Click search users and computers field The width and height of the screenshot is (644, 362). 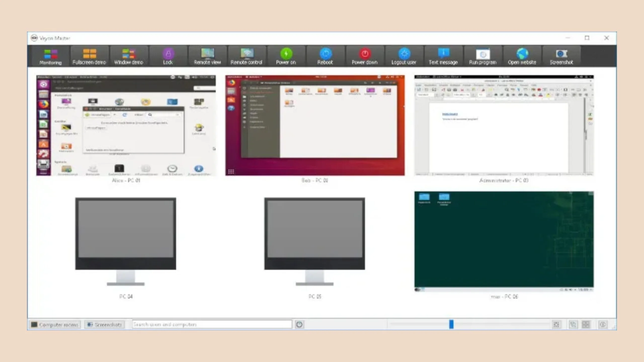point(212,324)
